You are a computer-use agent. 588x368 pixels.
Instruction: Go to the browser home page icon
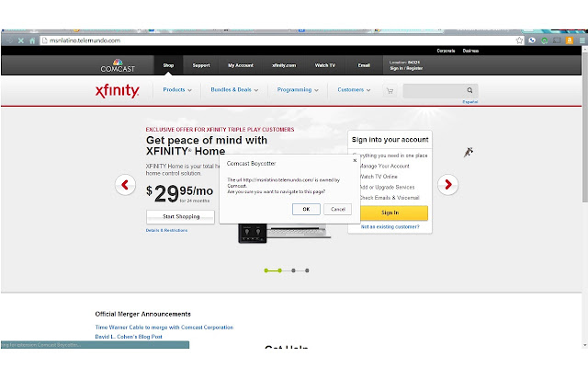tap(32, 40)
